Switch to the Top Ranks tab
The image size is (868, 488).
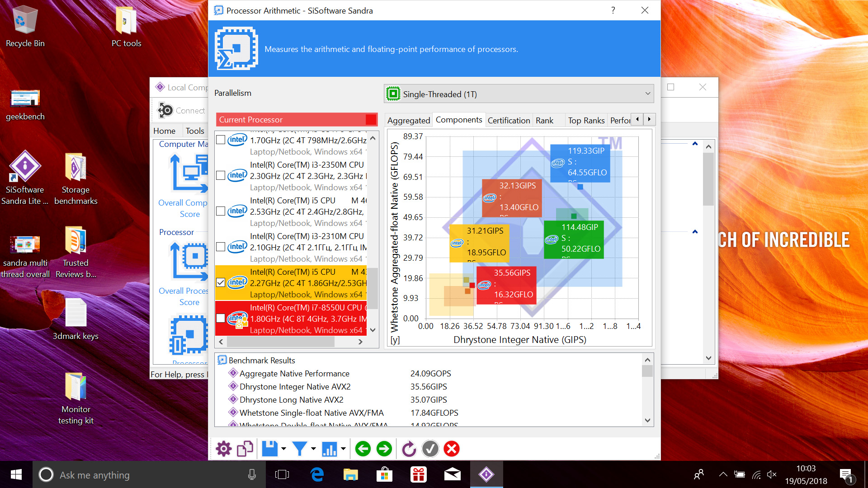tap(586, 120)
